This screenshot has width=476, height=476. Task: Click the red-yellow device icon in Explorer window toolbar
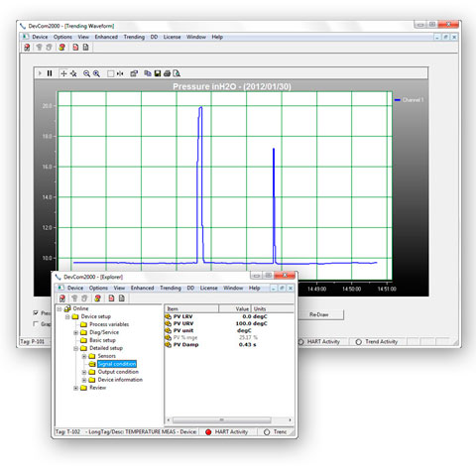pyautogui.click(x=97, y=298)
